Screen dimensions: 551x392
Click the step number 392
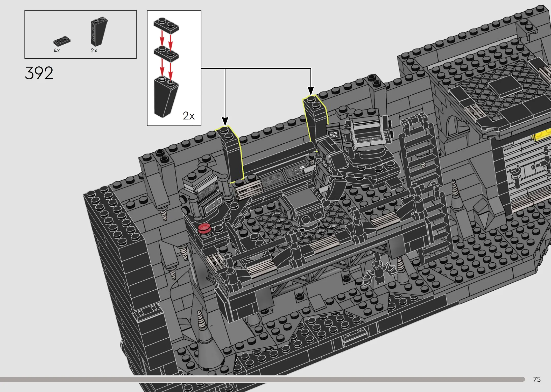39,73
